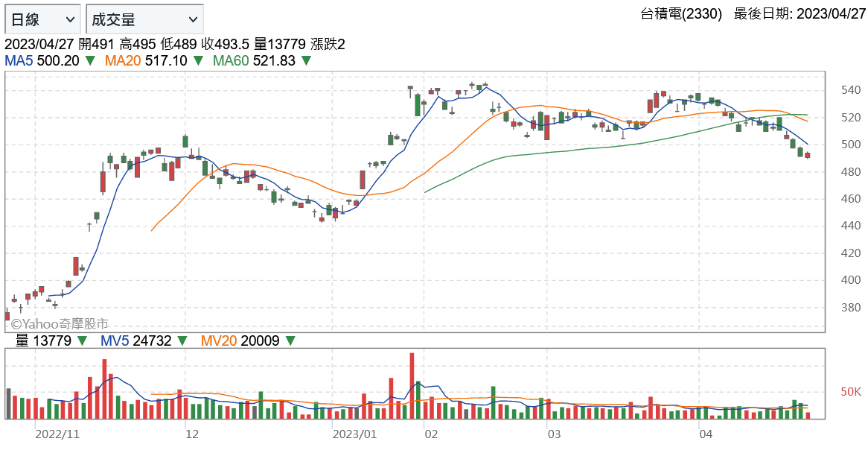The height and width of the screenshot is (453, 868).
Task: Click the 540 price axis label
Action: coord(850,89)
